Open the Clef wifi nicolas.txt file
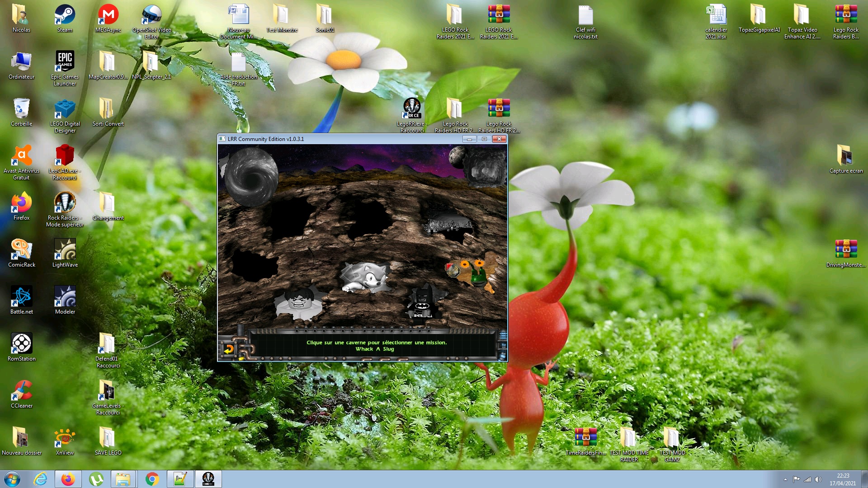The width and height of the screenshot is (868, 488). pos(585,22)
